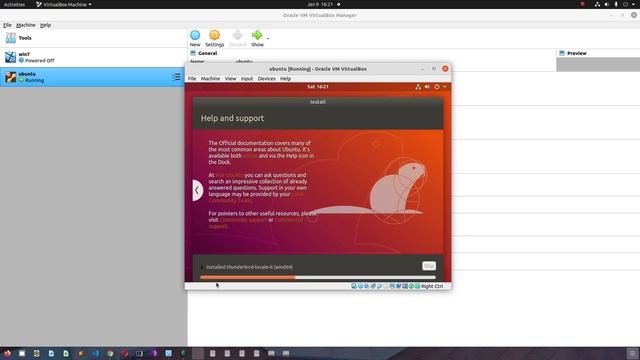
Task: Open Machine menu in VirtualBox Manager
Action: [x=26, y=25]
